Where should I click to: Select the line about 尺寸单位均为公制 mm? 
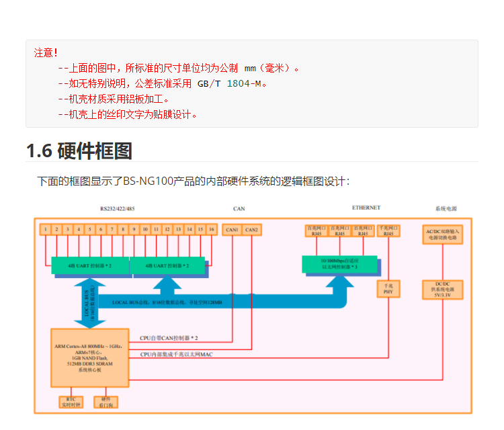pos(179,68)
